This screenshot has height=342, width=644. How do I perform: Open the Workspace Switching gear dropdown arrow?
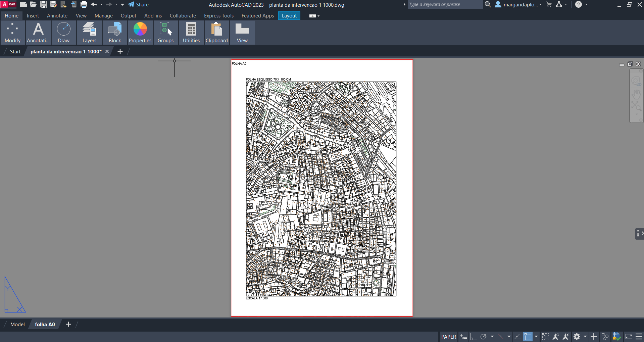tap(585, 337)
